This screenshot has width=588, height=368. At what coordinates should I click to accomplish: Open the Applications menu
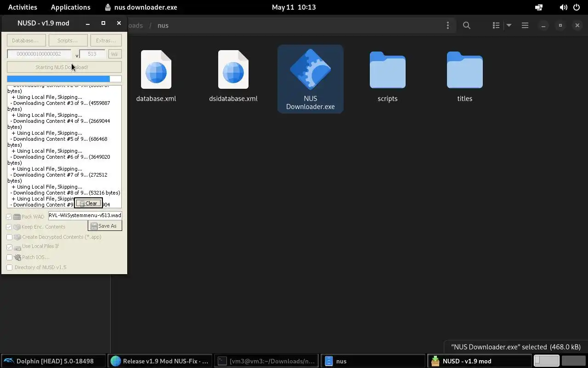[71, 7]
